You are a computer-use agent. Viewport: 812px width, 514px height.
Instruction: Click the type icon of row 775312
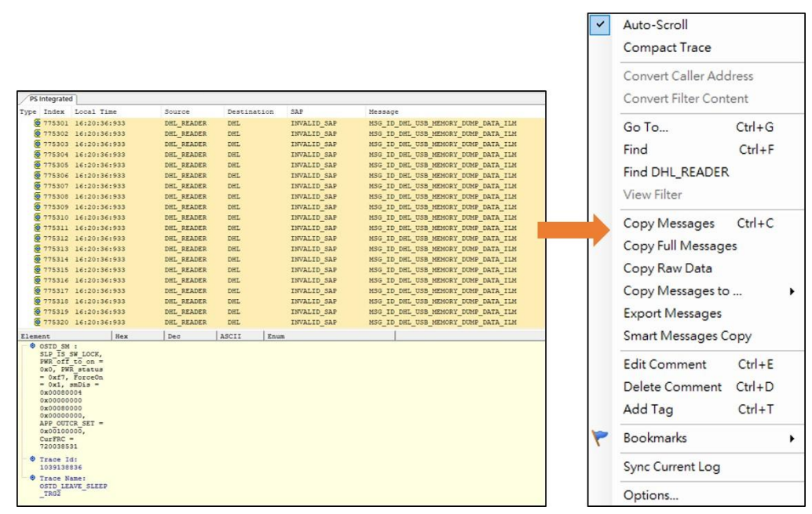click(x=37, y=239)
